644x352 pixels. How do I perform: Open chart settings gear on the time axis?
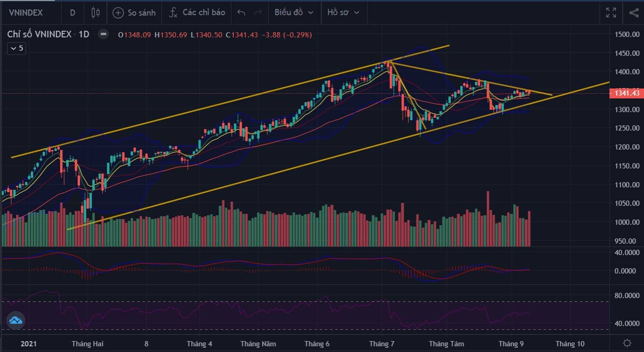627,343
